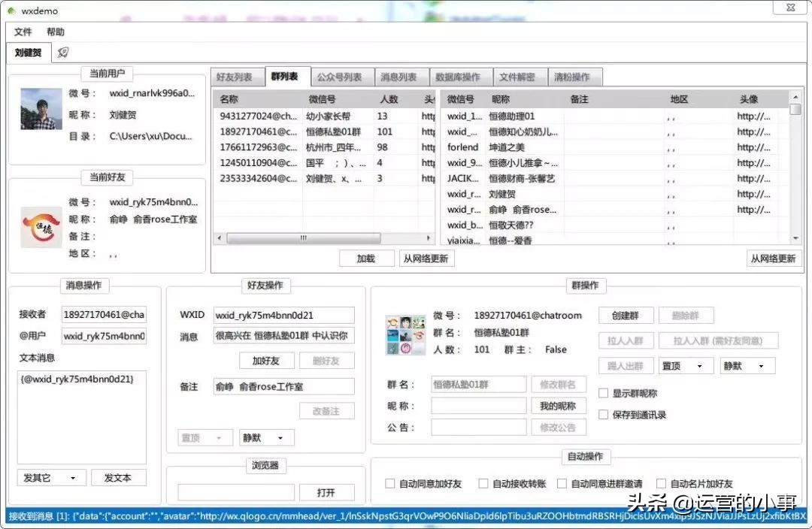This screenshot has width=812, height=529.
Task: Click the 从网络更新 button below the group list
Action: point(426,258)
